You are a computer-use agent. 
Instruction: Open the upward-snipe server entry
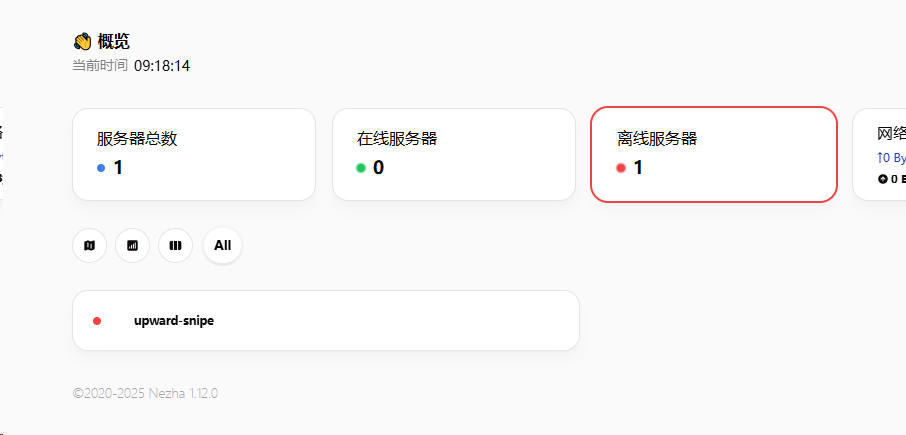pos(326,321)
